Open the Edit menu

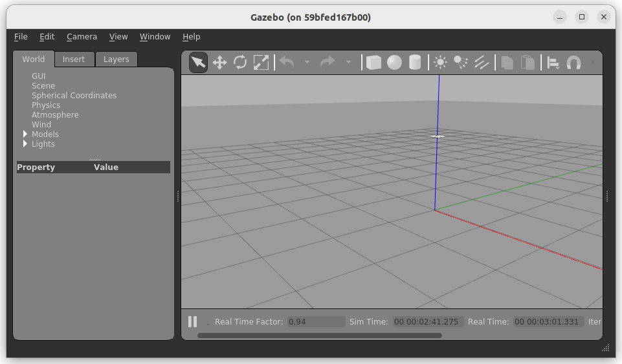coord(47,37)
